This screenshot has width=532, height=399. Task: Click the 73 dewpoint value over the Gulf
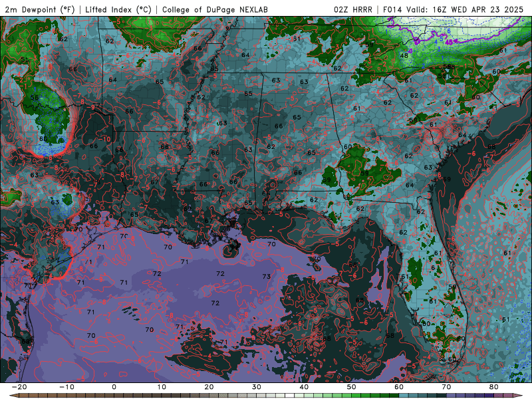(267, 276)
